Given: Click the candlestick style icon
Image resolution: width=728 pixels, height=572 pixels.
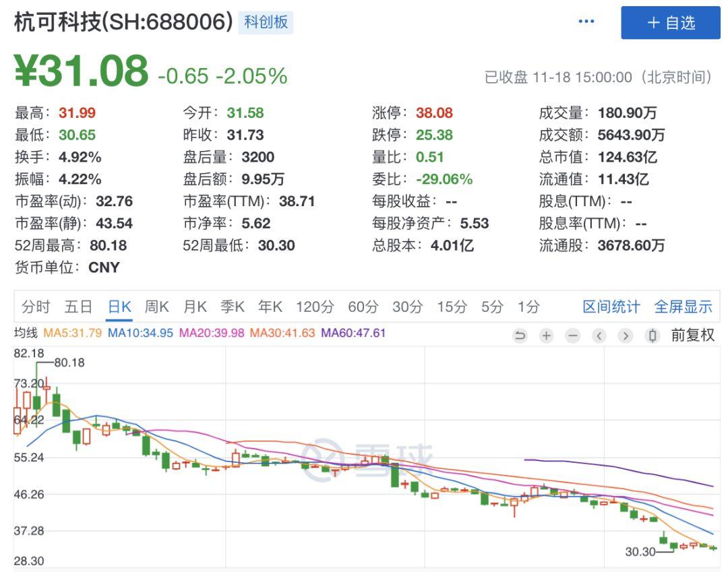Looking at the screenshot, I should tap(653, 336).
